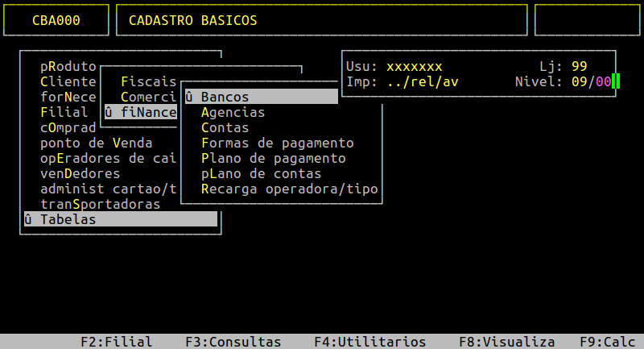Click F2:Filial in the bottom bar

(x=116, y=342)
